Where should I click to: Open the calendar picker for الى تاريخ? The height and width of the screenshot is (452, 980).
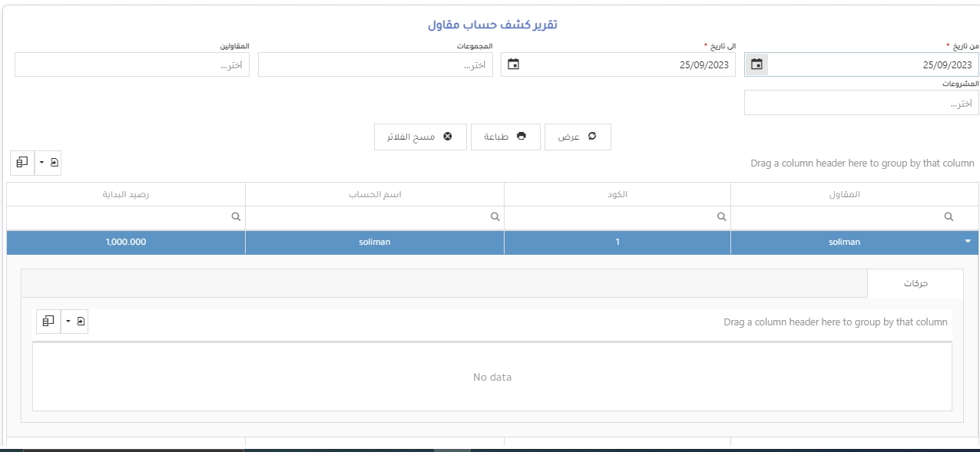(514, 65)
